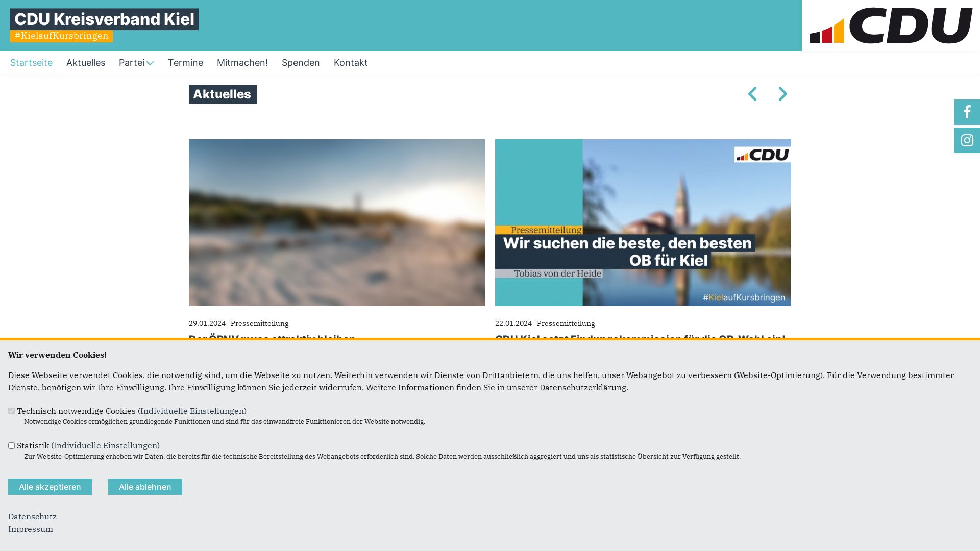Open the Kontakt menu item
The height and width of the screenshot is (551, 980).
[351, 63]
